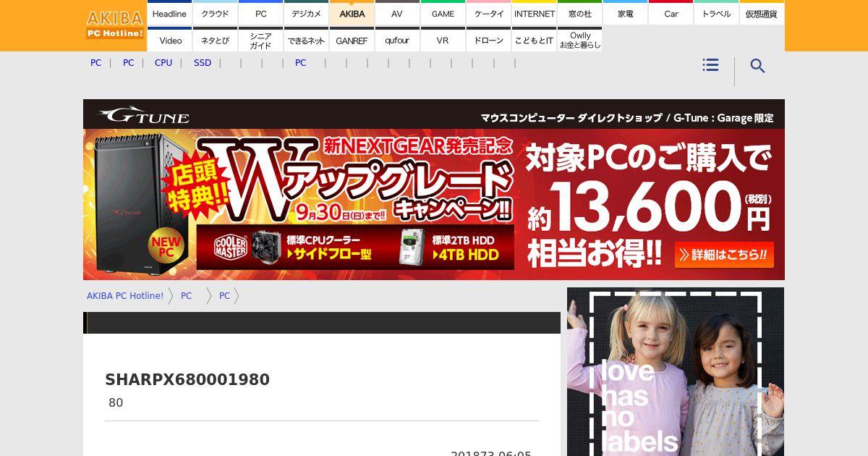Open the 窓の杜 tab
Viewport: 868px width, 456px height.
coord(580,13)
